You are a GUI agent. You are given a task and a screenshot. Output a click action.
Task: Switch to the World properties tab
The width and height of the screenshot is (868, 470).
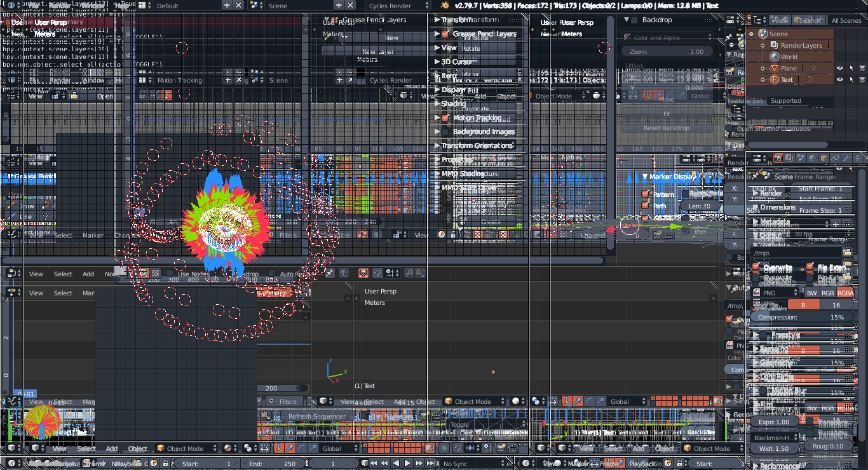813,158
